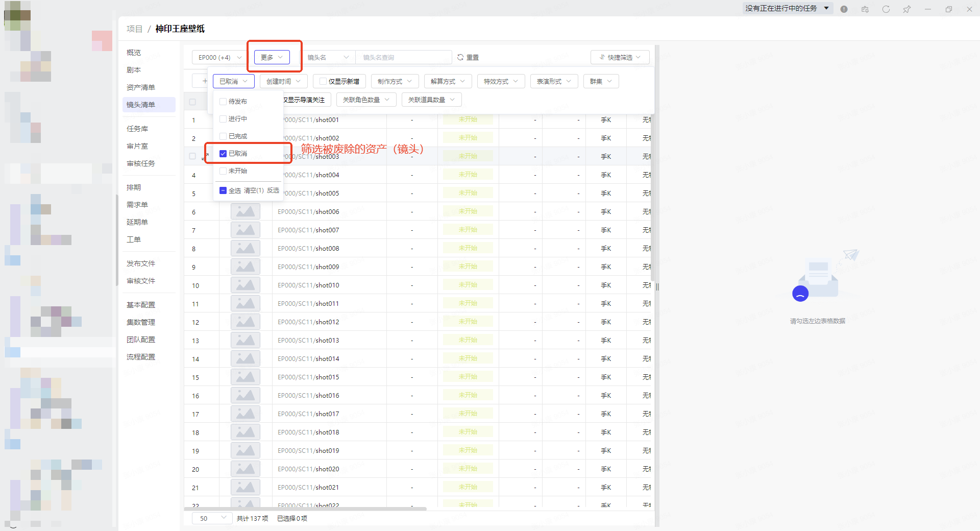Expand the 更多 filters dropdown
Screen dimensions: 980x531
(272, 57)
